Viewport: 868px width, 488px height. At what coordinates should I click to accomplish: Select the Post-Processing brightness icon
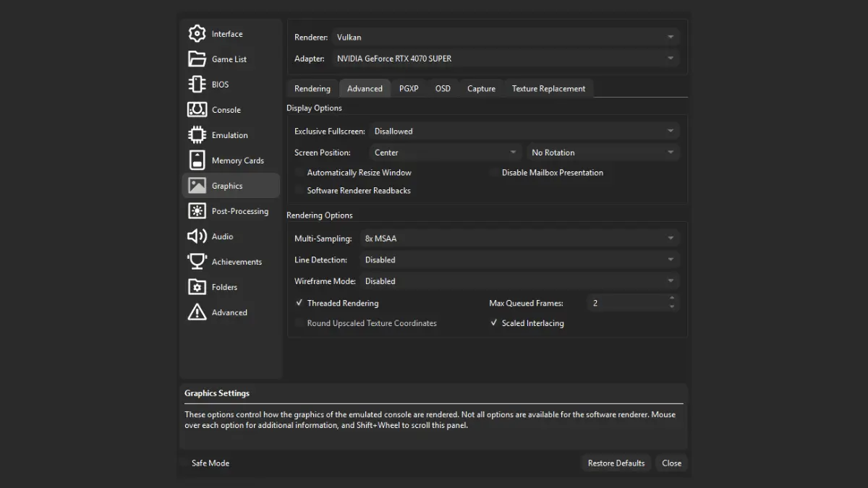point(197,211)
